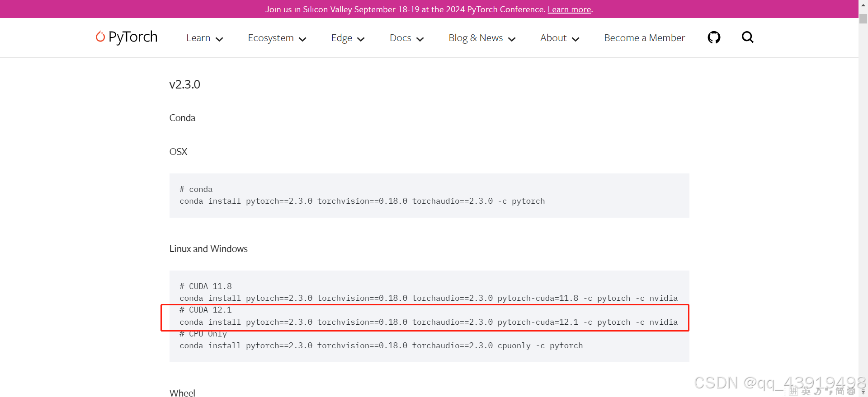Viewport: 868px width, 397px height.
Task: Click the '# CUDA 12.1' comment line
Action: [206, 310]
